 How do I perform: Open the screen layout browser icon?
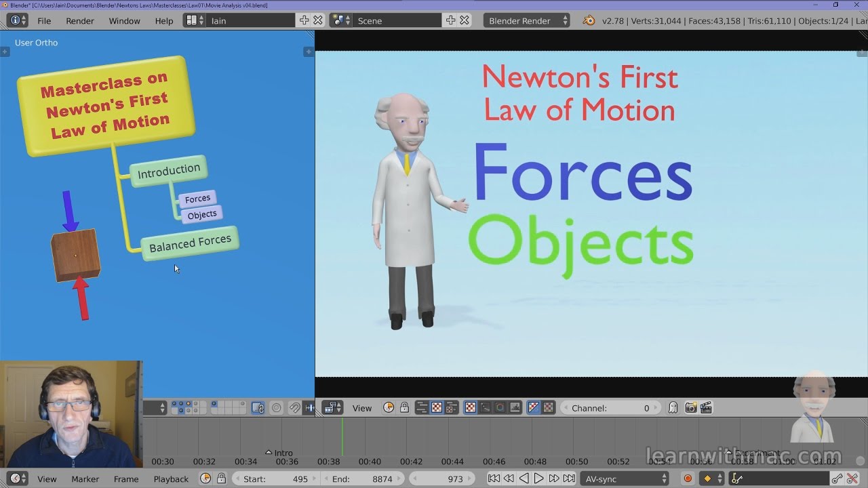click(x=195, y=21)
